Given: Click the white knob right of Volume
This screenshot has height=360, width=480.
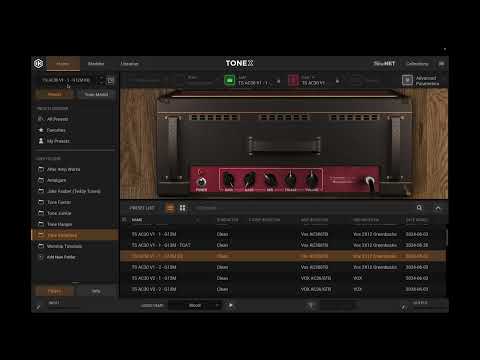Looking at the screenshot, I should tap(369, 181).
